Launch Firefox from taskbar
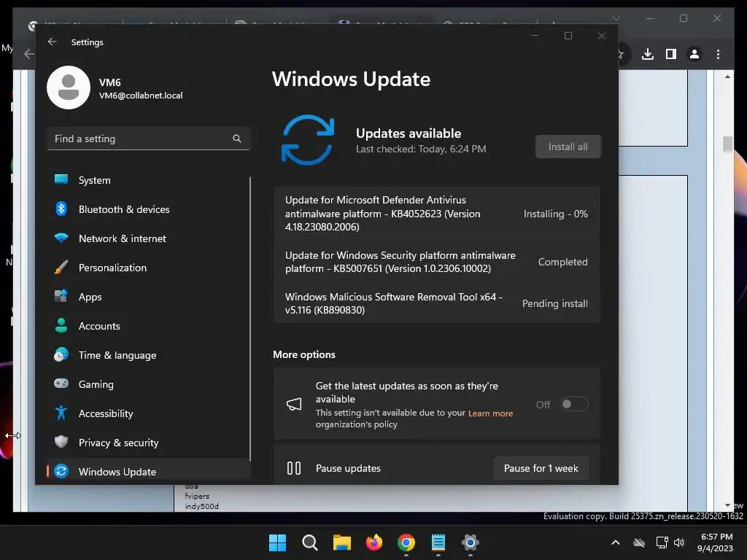Image resolution: width=747 pixels, height=560 pixels. click(x=374, y=542)
